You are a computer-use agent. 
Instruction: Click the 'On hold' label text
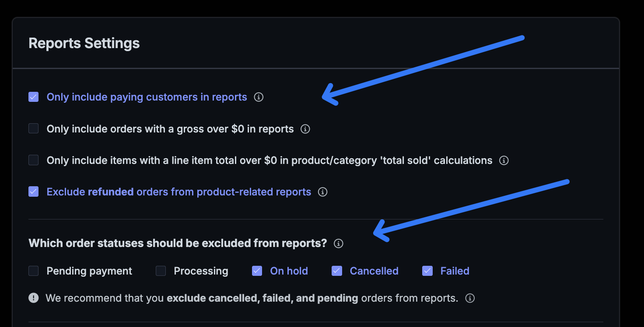click(x=289, y=271)
